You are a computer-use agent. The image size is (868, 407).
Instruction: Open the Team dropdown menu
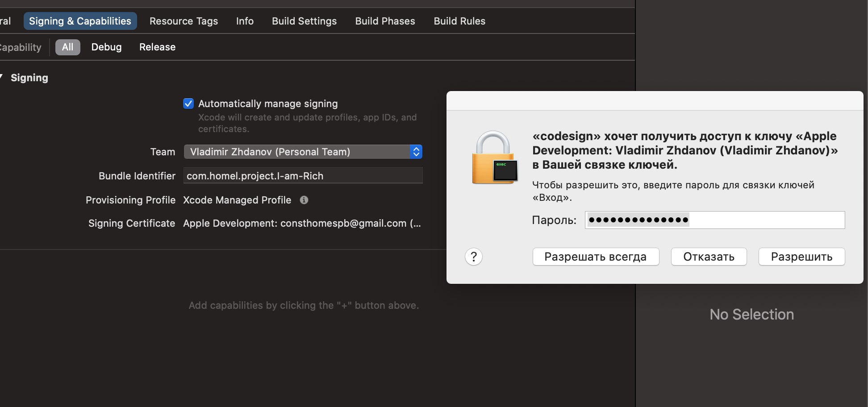[303, 152]
